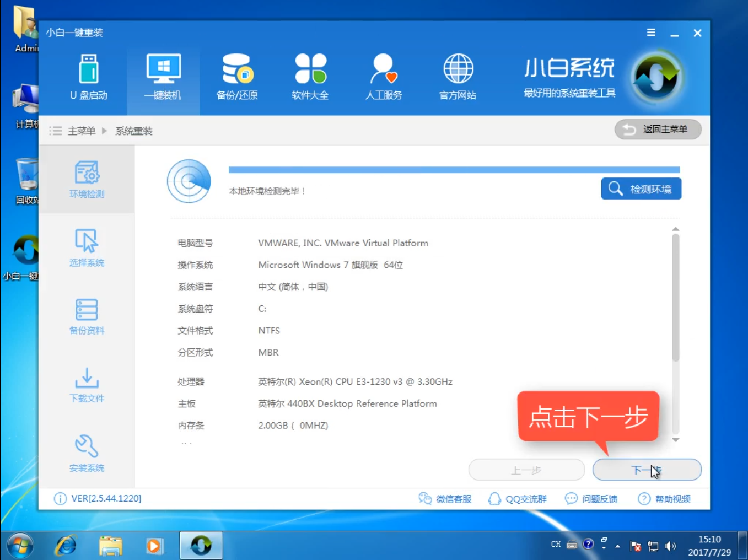This screenshot has width=748, height=560.
Task: Open 问题反馈 feedback
Action: (x=591, y=498)
